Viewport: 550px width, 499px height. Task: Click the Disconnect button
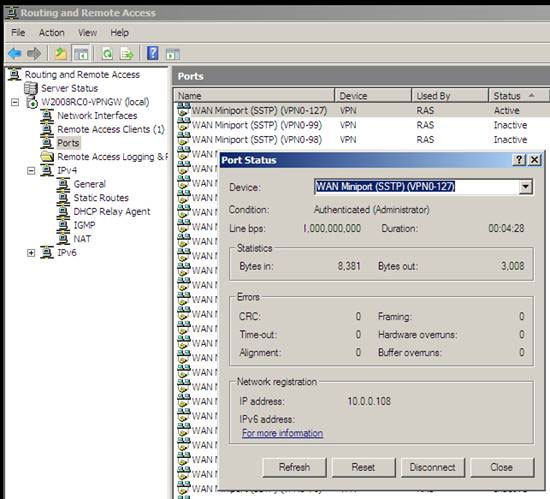(x=432, y=467)
